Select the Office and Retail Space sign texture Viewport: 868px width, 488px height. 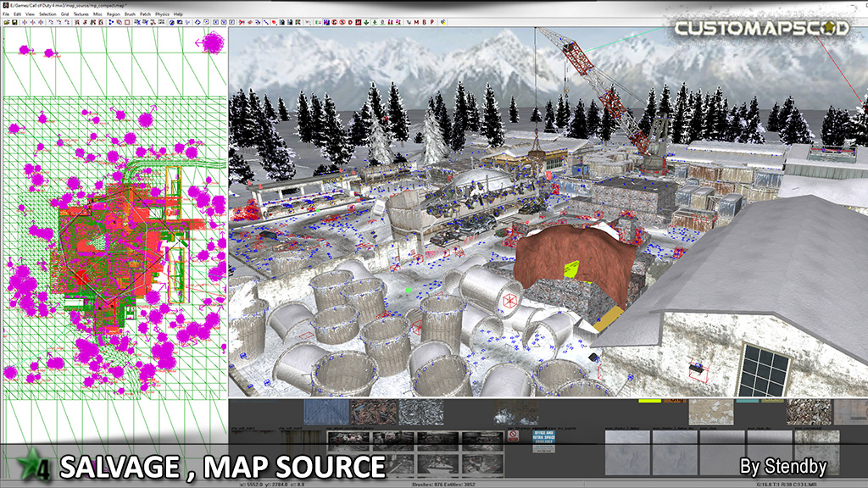click(x=543, y=441)
